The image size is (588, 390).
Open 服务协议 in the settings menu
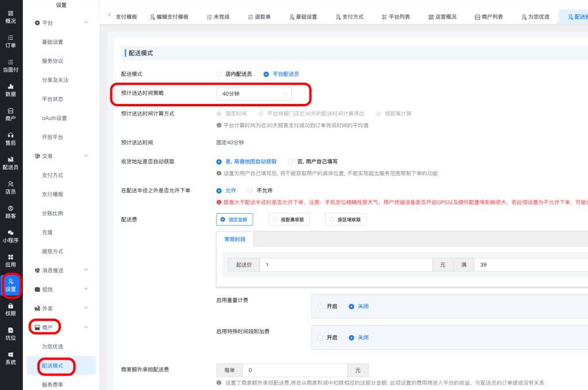(x=52, y=61)
